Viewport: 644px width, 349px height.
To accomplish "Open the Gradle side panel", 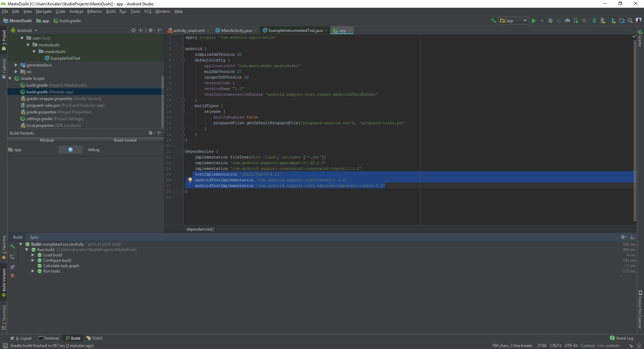I will (x=640, y=38).
